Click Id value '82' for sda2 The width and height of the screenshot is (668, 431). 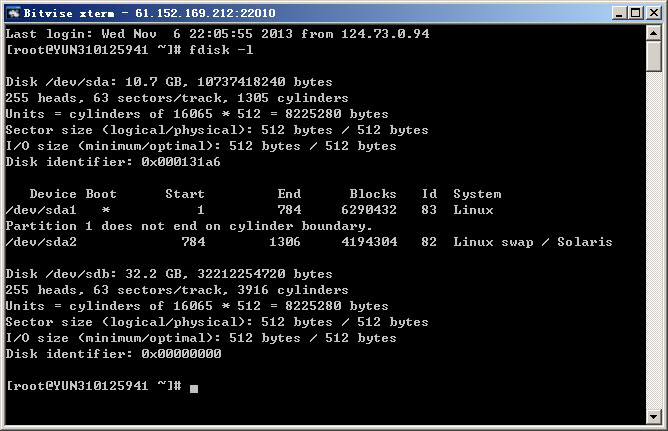coord(429,242)
